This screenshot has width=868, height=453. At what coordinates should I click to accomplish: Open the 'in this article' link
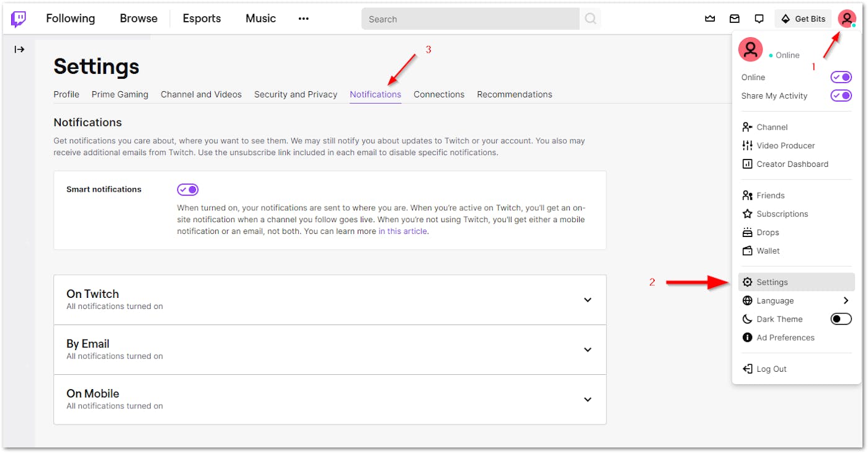[403, 231]
